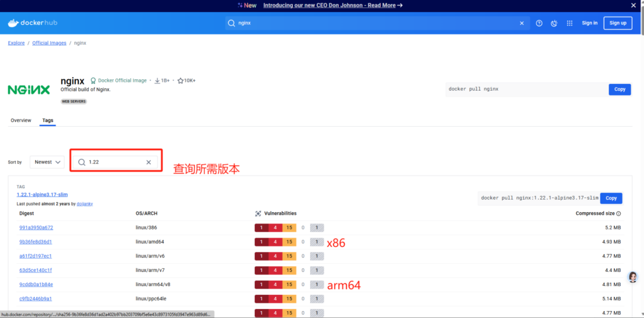
Task: Open doijanky user profile link
Action: 85,204
